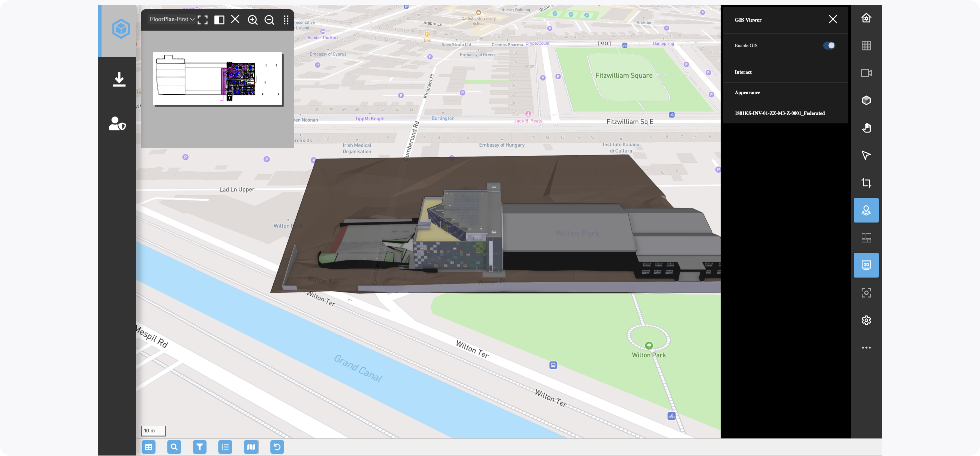Open the FloorPlan-First dropdown

[x=172, y=19]
